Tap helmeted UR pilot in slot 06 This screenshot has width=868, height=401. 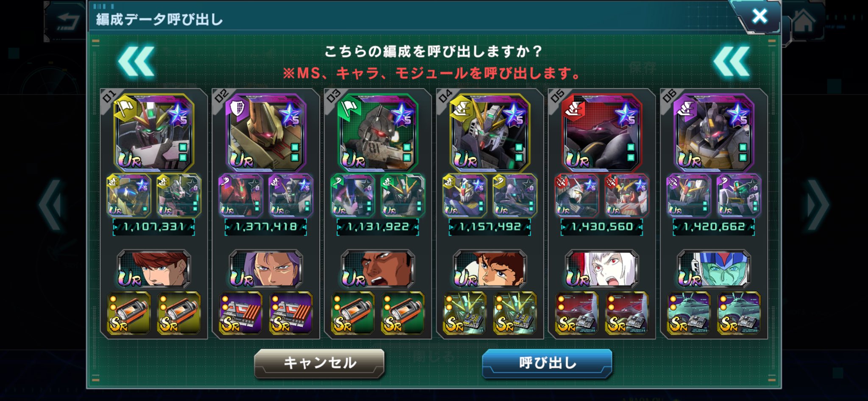714,269
